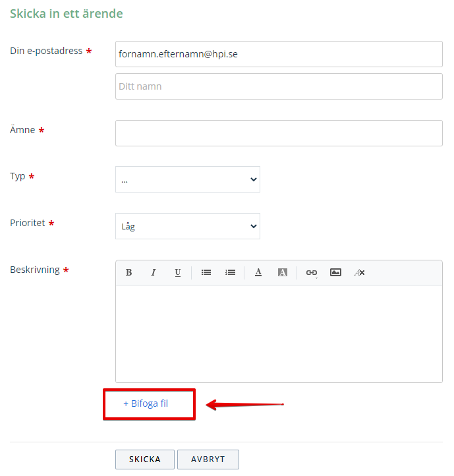
Task: Insert a hyperlink in the description
Action: pyautogui.click(x=312, y=272)
